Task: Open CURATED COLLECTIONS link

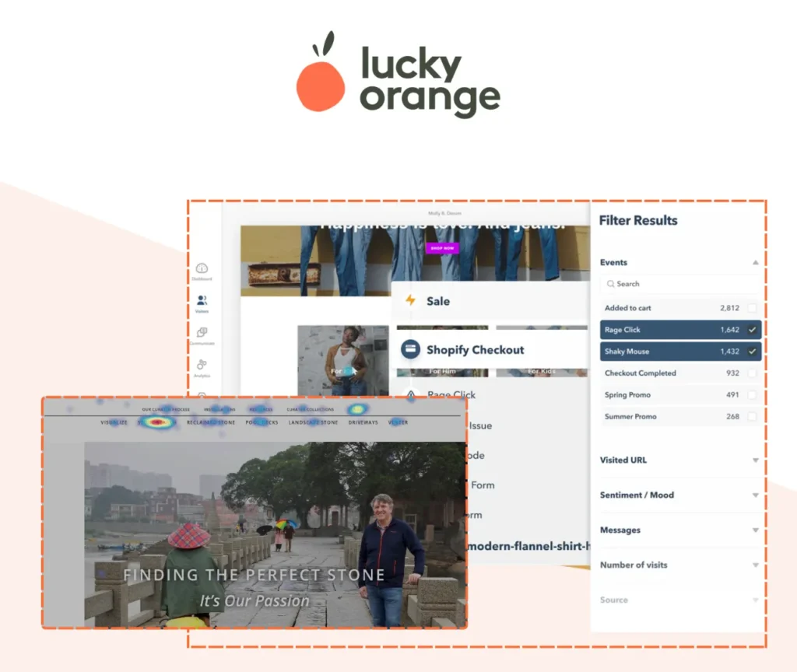Action: click(x=310, y=409)
